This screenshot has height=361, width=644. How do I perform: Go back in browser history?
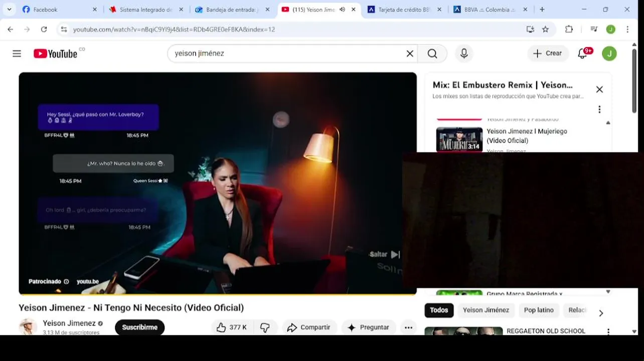click(11, 30)
